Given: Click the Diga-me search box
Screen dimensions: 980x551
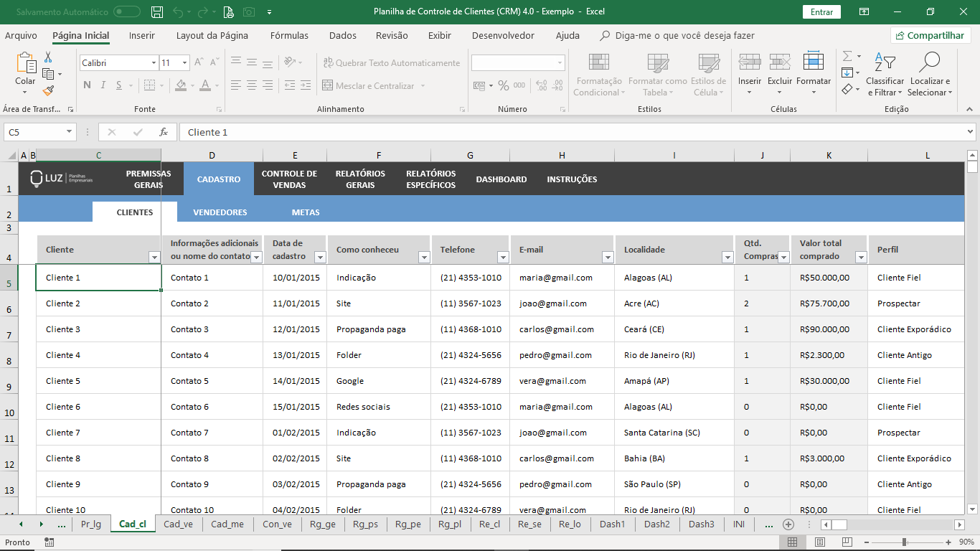Looking at the screenshot, I should click(677, 35).
